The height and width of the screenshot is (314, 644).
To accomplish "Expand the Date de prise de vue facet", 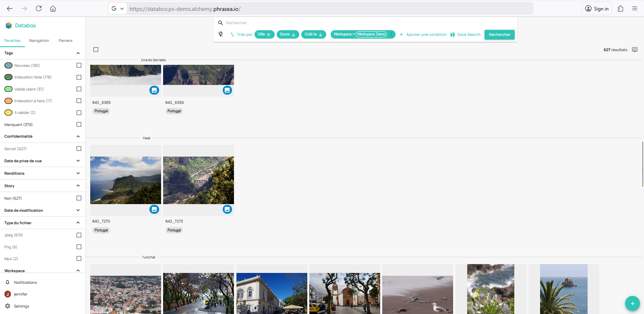I will coord(78,161).
